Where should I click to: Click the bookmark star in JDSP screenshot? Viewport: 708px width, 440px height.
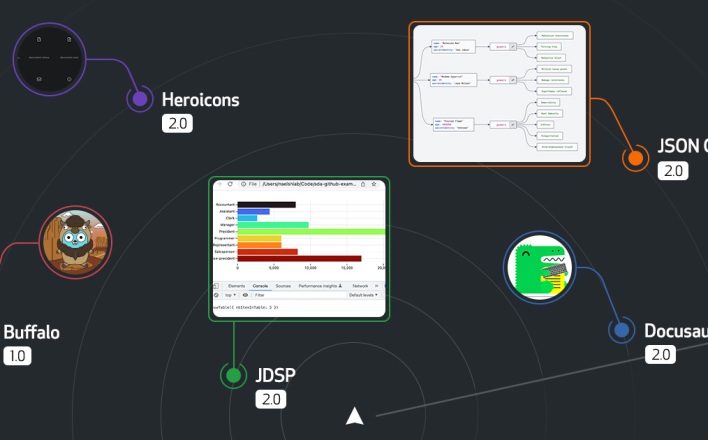pyautogui.click(x=374, y=184)
